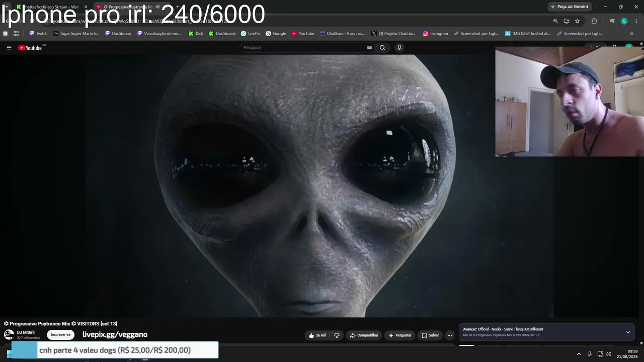Mute the YouTube tab via speaker icon
This screenshot has height=362, width=644.
(x=157, y=7)
